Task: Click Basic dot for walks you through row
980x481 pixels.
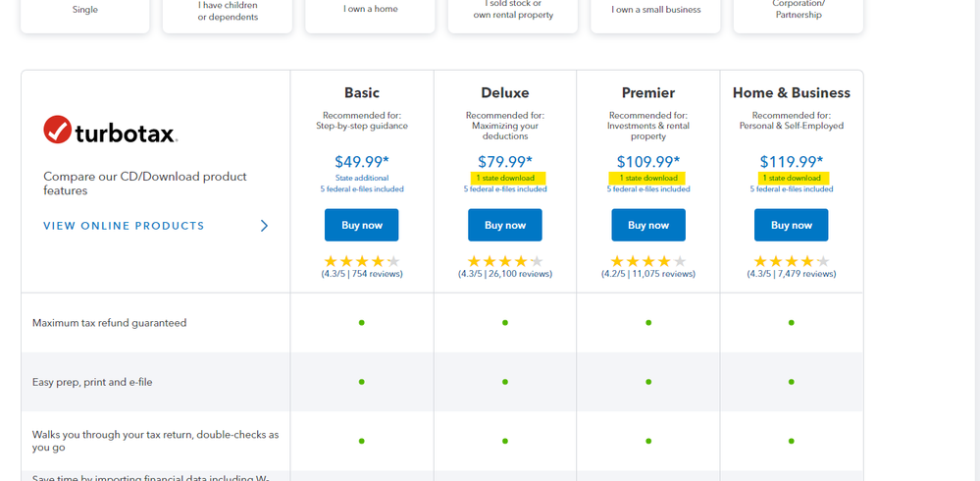Action: [362, 441]
